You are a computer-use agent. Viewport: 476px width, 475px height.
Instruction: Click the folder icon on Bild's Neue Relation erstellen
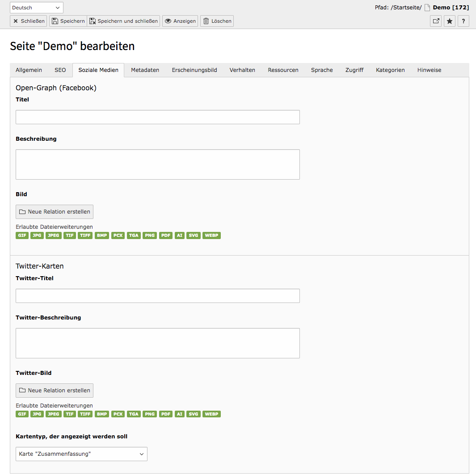click(x=22, y=211)
